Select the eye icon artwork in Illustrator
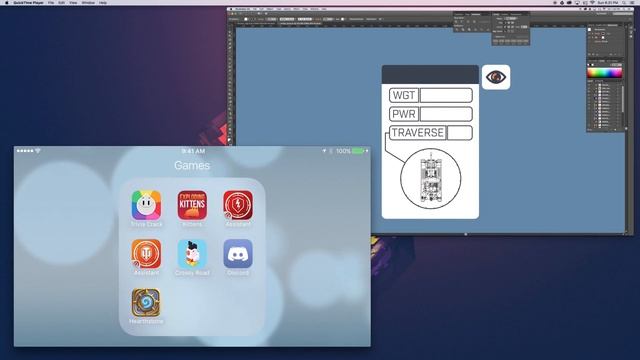 496,77
